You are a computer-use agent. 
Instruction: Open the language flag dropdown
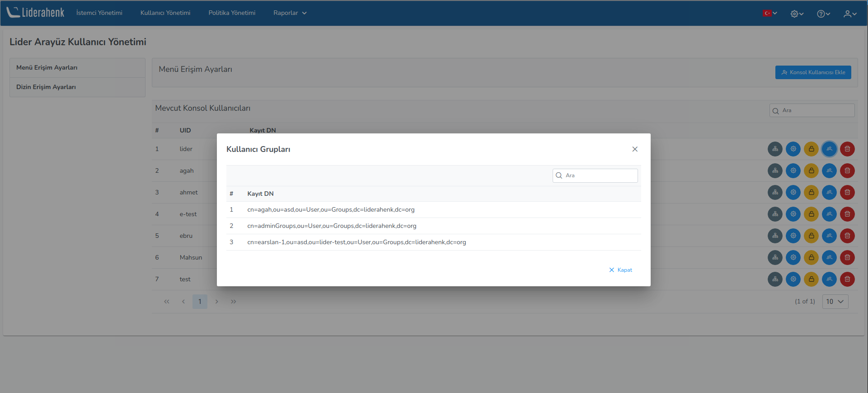(769, 13)
